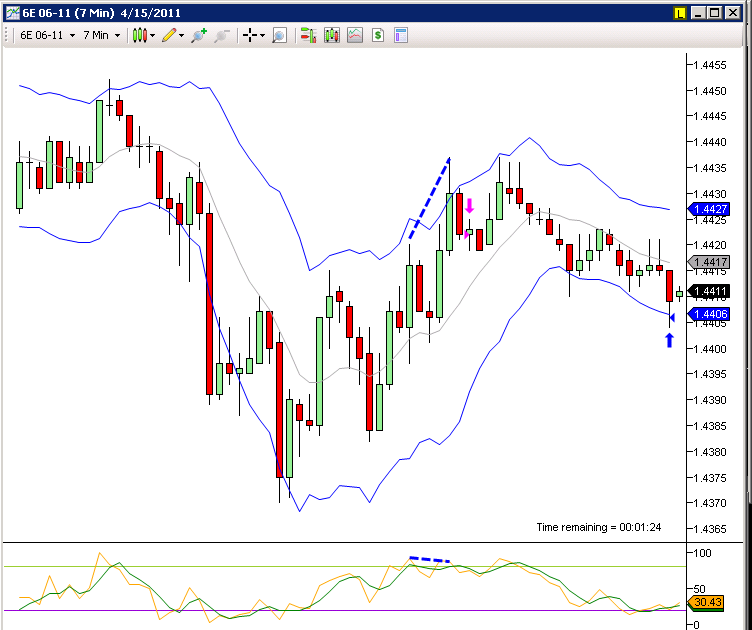Grab the toolbar grip handle
Viewport: 752px width, 630px height.
(x=7, y=35)
